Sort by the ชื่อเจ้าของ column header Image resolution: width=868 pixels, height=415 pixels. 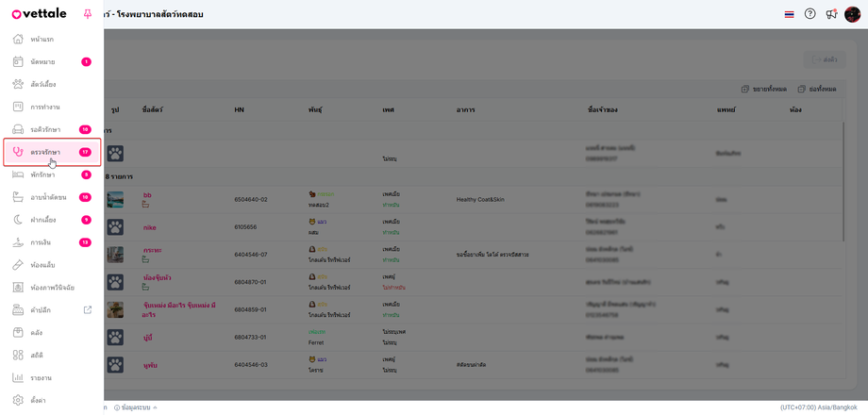(602, 110)
